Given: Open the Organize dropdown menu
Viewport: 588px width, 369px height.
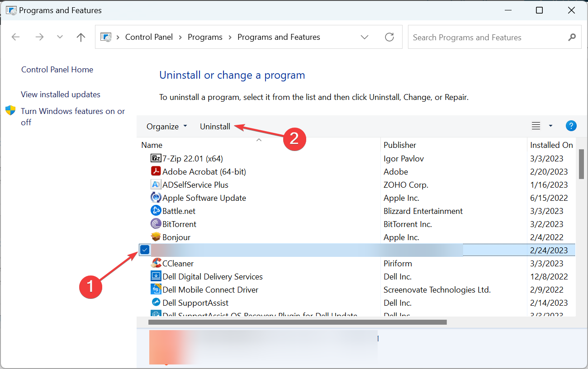Looking at the screenshot, I should pos(166,126).
